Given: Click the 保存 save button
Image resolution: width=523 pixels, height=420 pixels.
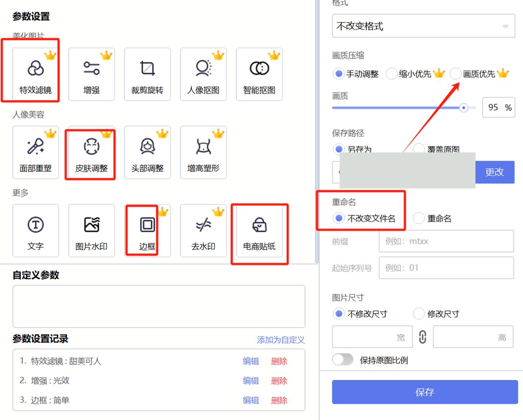Looking at the screenshot, I should (425, 392).
